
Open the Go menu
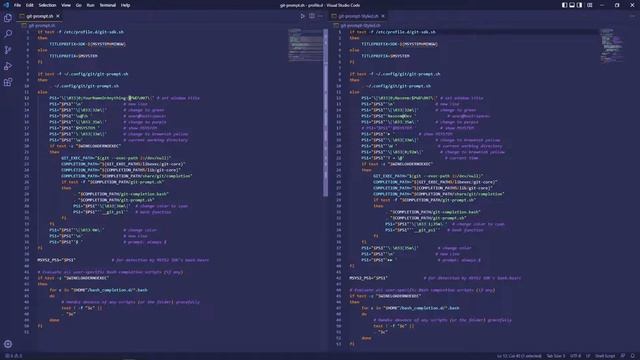pos(78,5)
